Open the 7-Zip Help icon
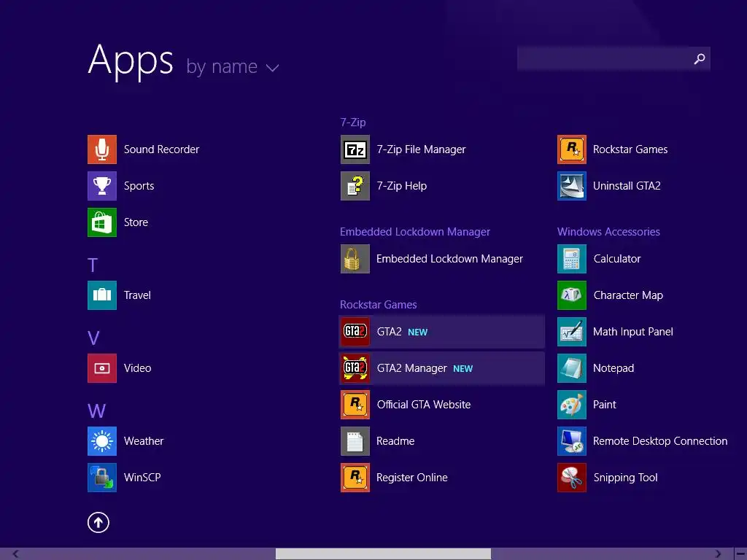This screenshot has height=560, width=747. 355,186
